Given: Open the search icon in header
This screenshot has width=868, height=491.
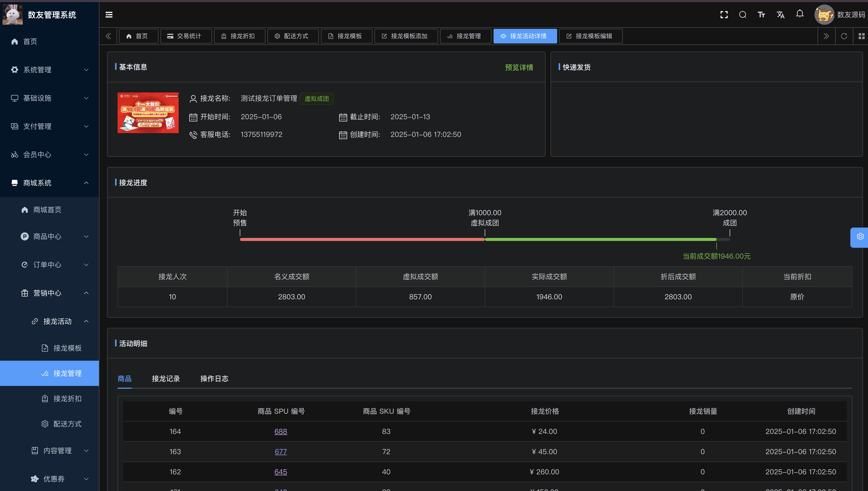Looking at the screenshot, I should [743, 14].
